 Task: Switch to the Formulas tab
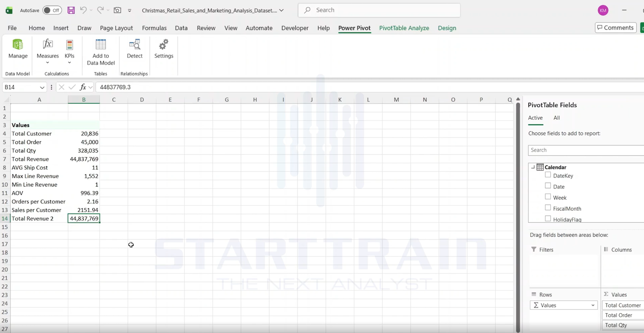pos(154,28)
